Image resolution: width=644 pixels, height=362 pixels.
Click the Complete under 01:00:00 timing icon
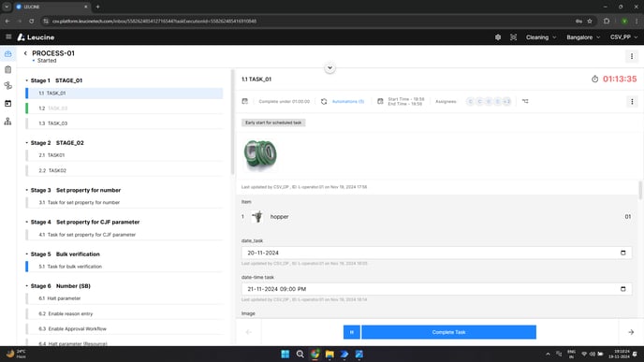coord(245,101)
